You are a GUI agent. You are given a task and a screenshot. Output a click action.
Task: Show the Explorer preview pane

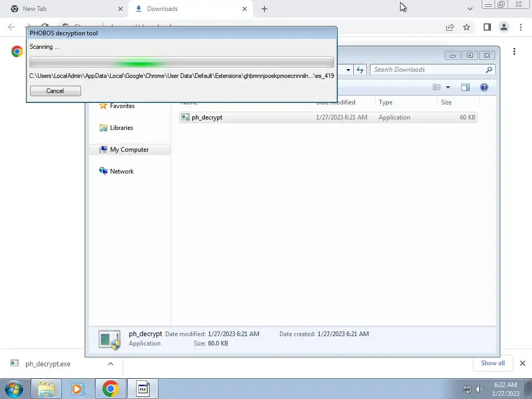[465, 87]
